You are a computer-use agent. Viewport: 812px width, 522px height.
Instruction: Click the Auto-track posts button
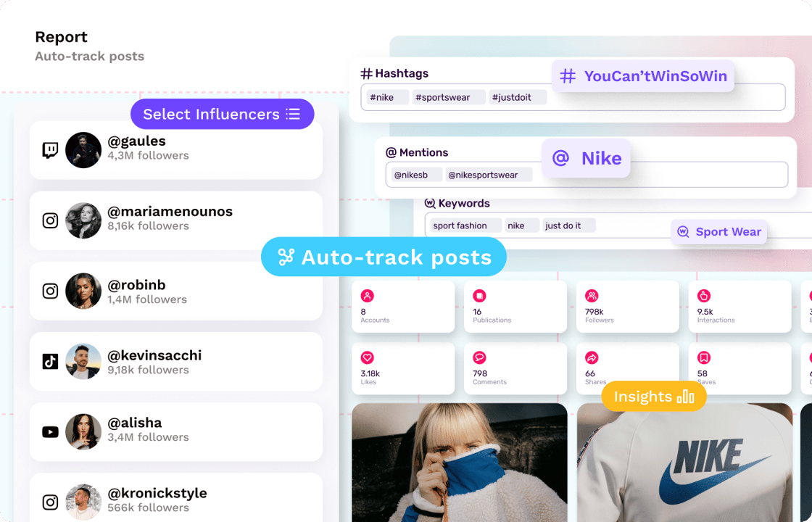[384, 257]
